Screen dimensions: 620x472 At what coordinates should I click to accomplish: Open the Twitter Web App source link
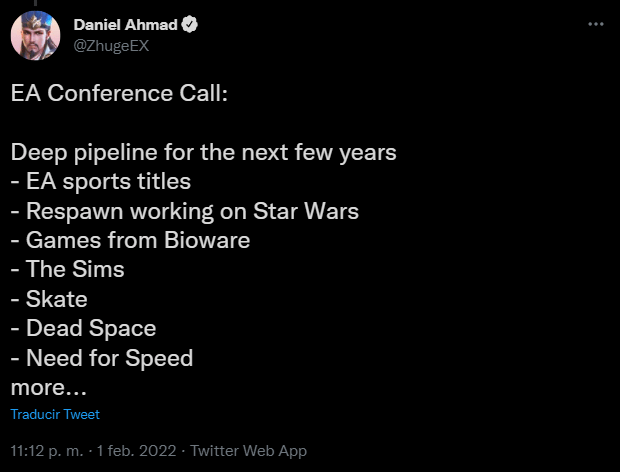coord(249,451)
